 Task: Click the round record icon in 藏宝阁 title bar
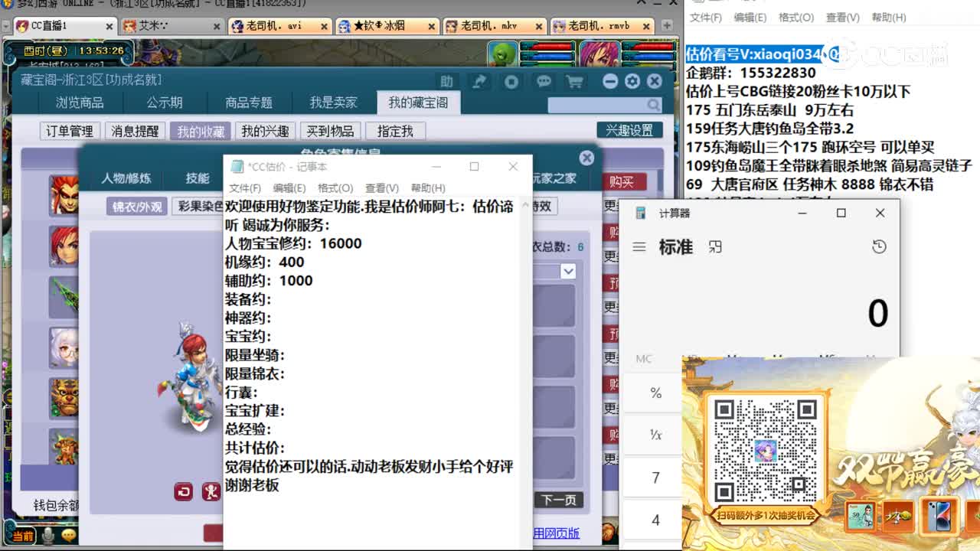(x=511, y=81)
